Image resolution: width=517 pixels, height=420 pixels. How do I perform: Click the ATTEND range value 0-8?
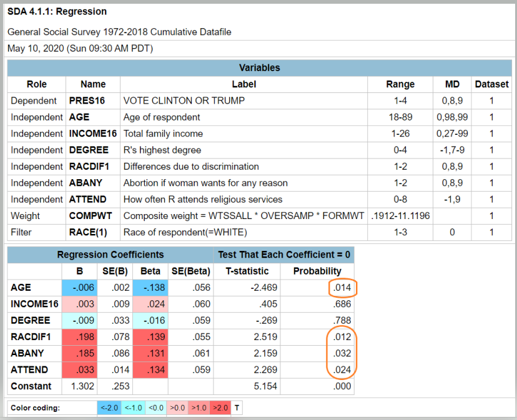point(400,200)
